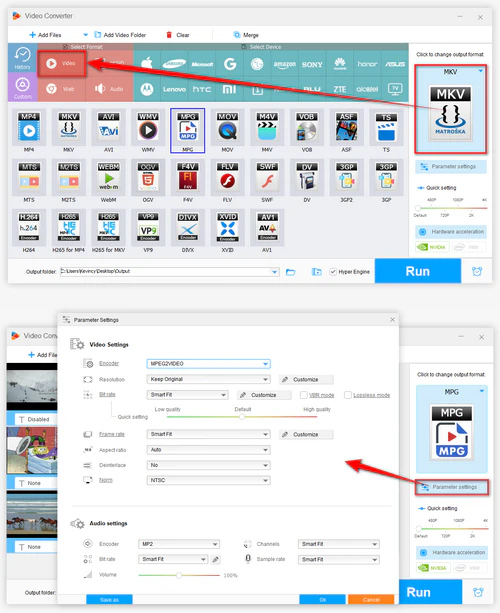
Task: Expand the Frame rate dropdown
Action: [x=208, y=434]
